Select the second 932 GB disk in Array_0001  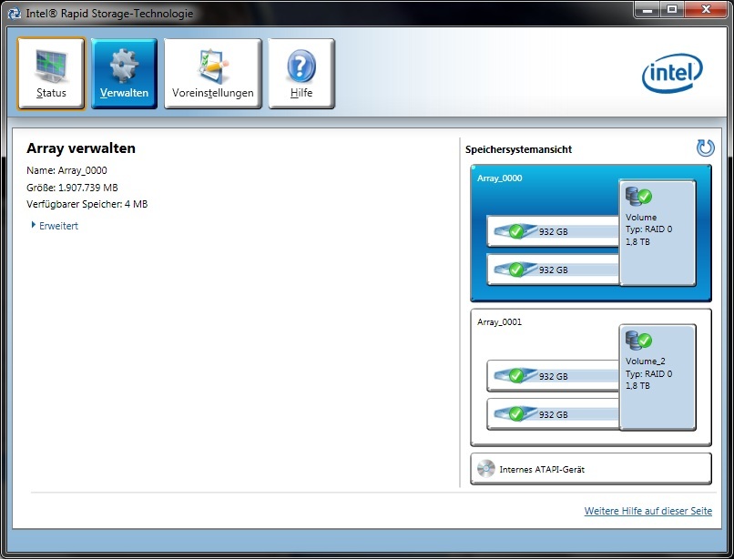click(553, 414)
